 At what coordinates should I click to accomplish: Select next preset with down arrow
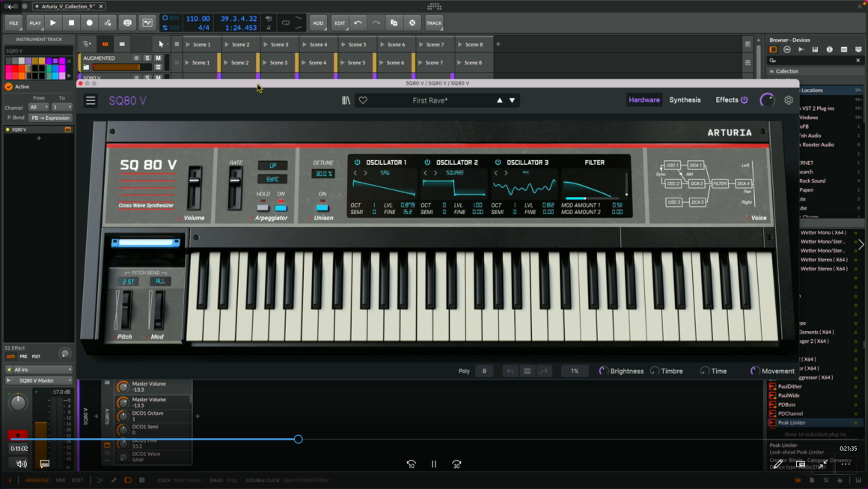click(513, 100)
